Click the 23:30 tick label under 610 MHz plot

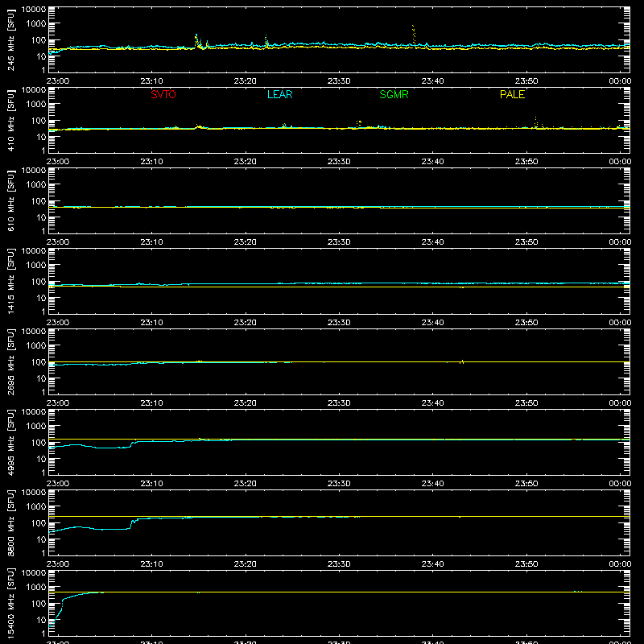[339, 242]
